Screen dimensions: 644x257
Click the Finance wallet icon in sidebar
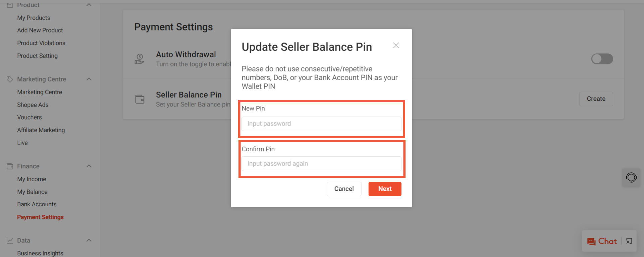click(x=10, y=166)
